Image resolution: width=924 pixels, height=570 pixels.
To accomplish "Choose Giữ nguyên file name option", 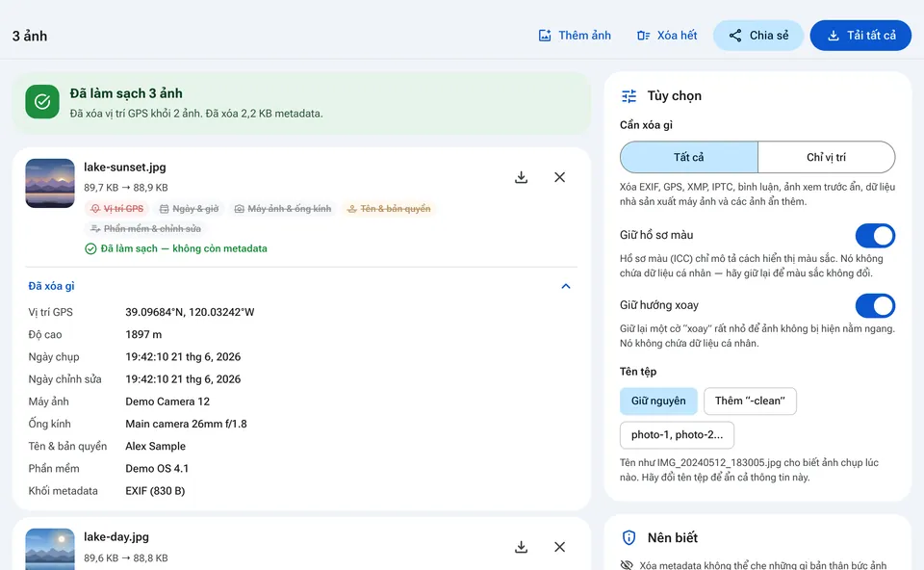I will click(658, 401).
